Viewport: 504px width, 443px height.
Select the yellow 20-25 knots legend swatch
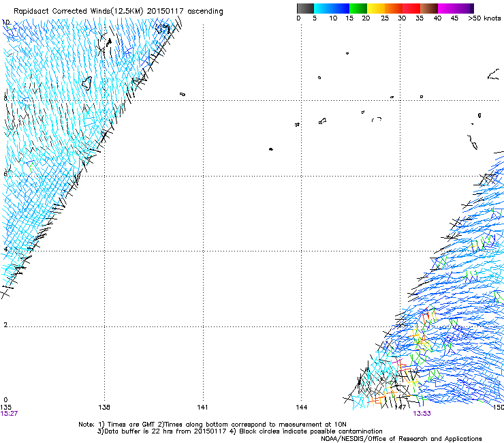(x=375, y=8)
